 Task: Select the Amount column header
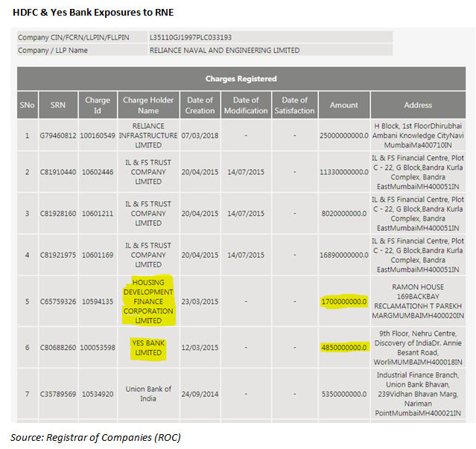click(344, 105)
